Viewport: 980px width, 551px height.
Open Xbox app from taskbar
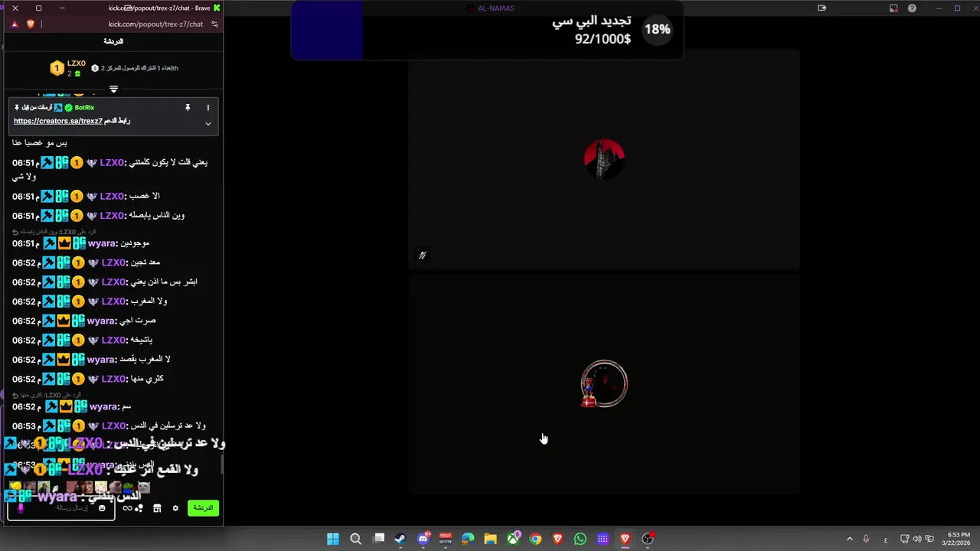(513, 539)
